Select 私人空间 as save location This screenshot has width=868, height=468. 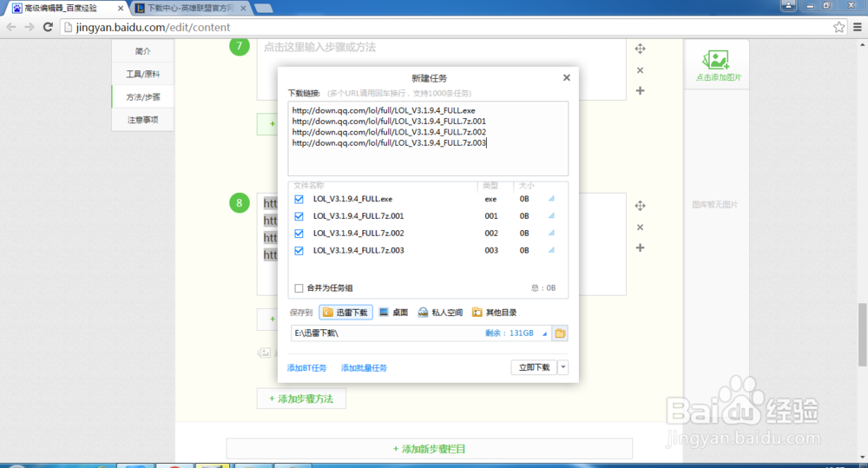pos(440,313)
